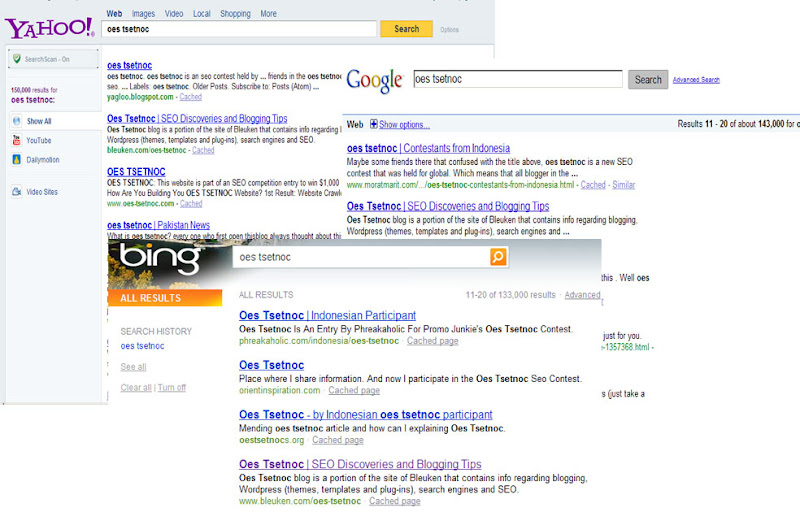This screenshot has width=800, height=512.
Task: Select Show All in Yahoo sidebar
Action: tap(39, 121)
